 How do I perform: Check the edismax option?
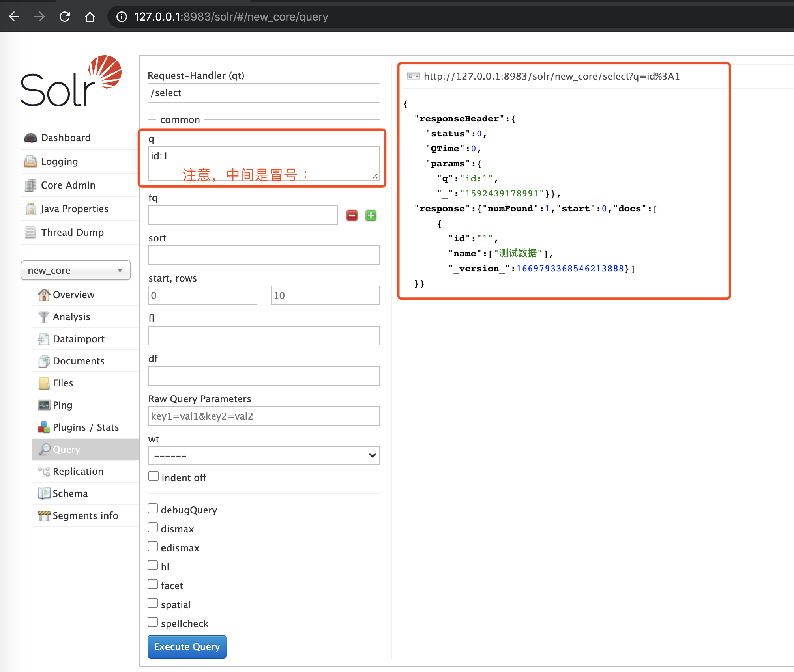pos(153,546)
